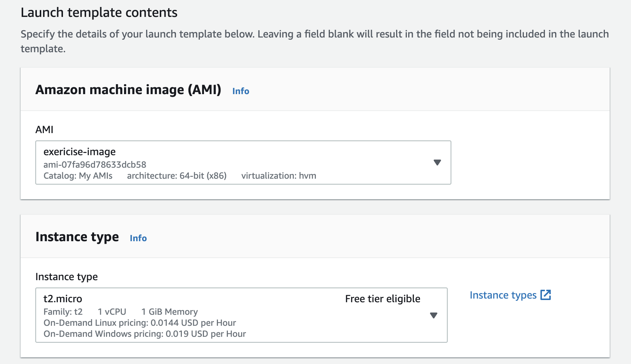Image resolution: width=631 pixels, height=364 pixels.
Task: Click the 1 GiB Memory detail text
Action: click(169, 312)
